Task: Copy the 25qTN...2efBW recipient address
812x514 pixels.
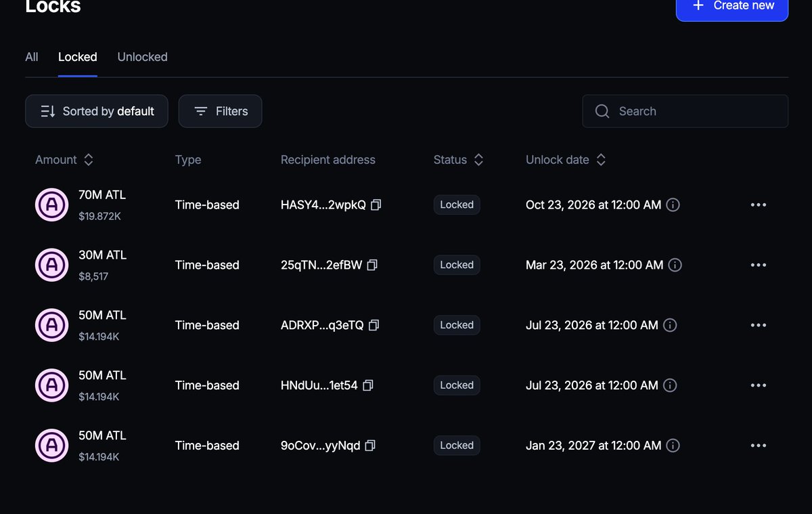Action: pyautogui.click(x=372, y=265)
